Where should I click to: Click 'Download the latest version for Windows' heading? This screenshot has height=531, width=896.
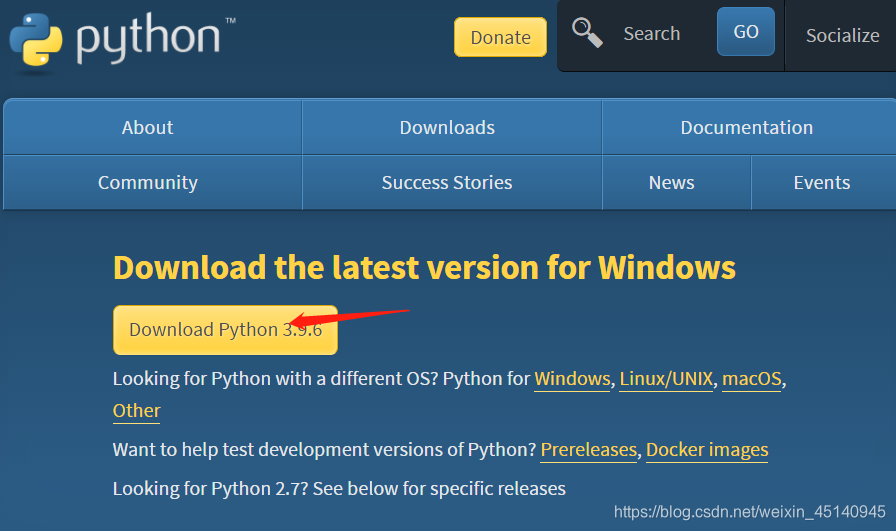(x=424, y=268)
